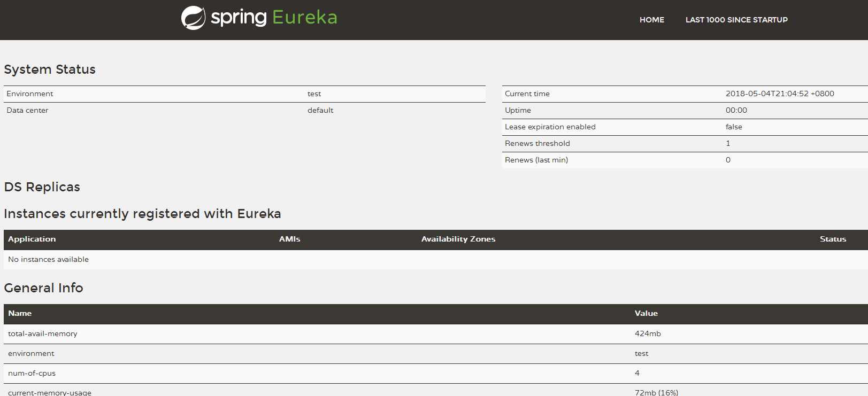This screenshot has height=396, width=868.
Task: Click the Status column header
Action: pyautogui.click(x=833, y=239)
